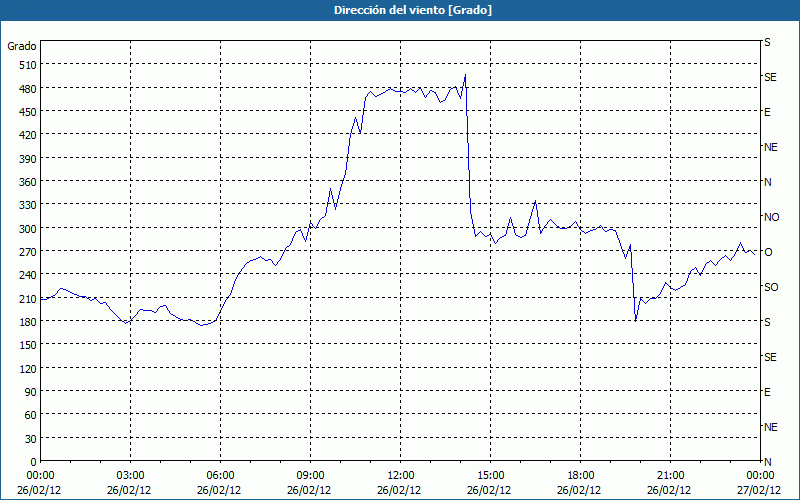
Task: Click the 'E' compass label level with 450
Action: click(767, 112)
